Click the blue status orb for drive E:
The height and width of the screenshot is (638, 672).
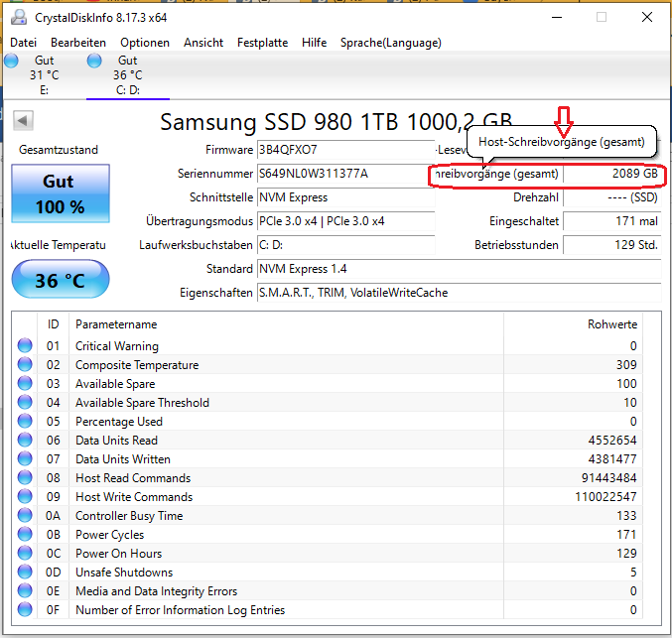pos(11,61)
